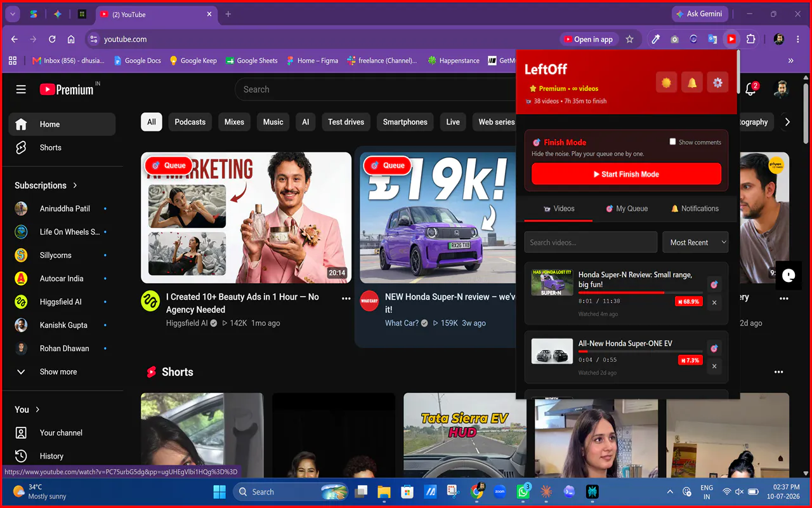This screenshot has height=508, width=812.
Task: Click the LeftOff extension icon in toolbar
Action: pos(731,39)
